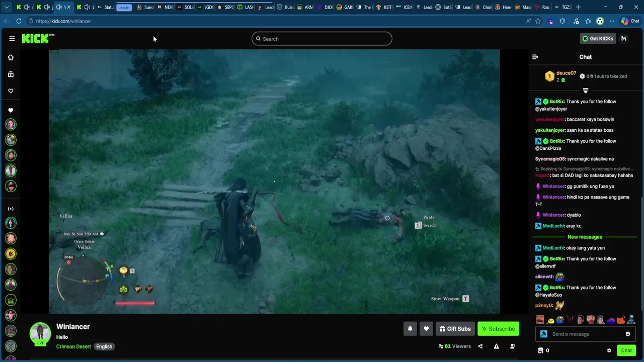This screenshot has width=644, height=362.
Task: Click Winlancer username on 'dyablo' message
Action: [553, 215]
